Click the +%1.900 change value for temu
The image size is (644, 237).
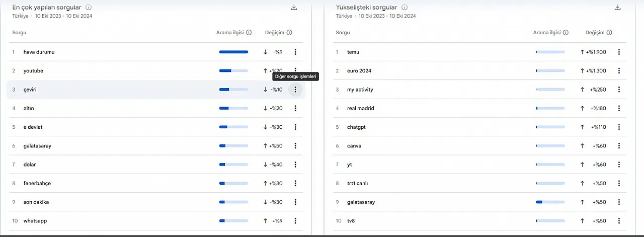(596, 52)
